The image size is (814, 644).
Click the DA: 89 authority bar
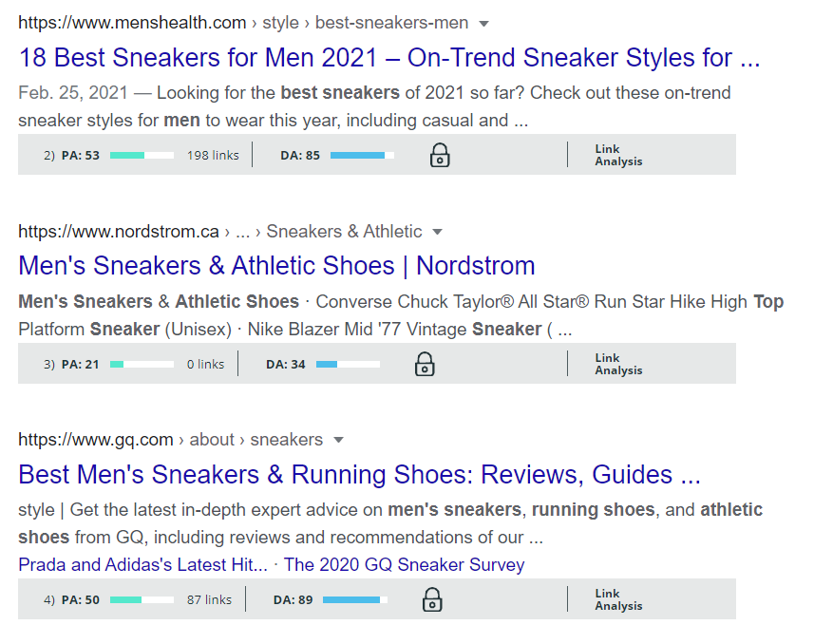(355, 600)
